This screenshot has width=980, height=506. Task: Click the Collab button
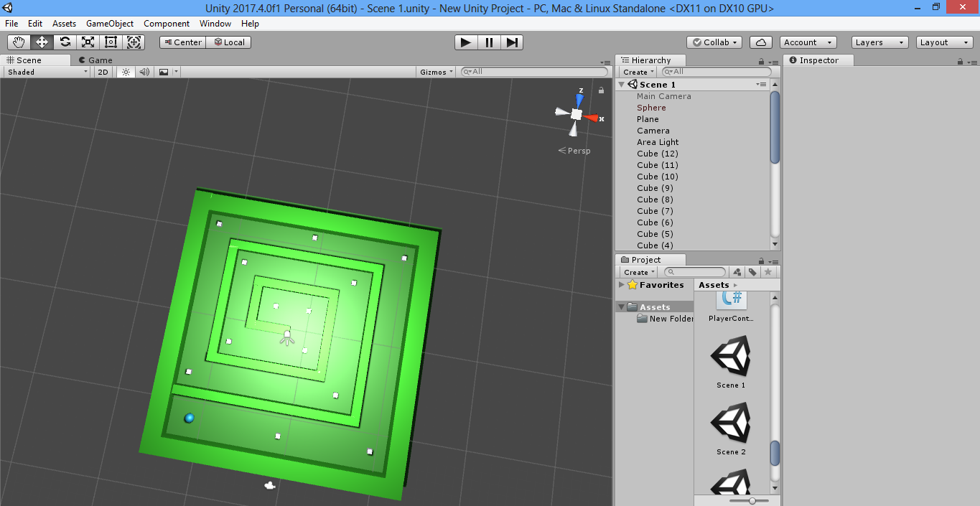(x=714, y=42)
